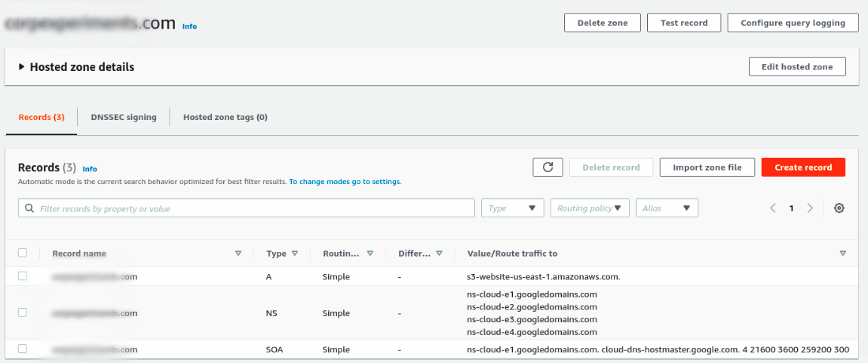Click ns-cloud-e2.googledomains.com value
Screen dimensions: 868x363
pyautogui.click(x=532, y=307)
